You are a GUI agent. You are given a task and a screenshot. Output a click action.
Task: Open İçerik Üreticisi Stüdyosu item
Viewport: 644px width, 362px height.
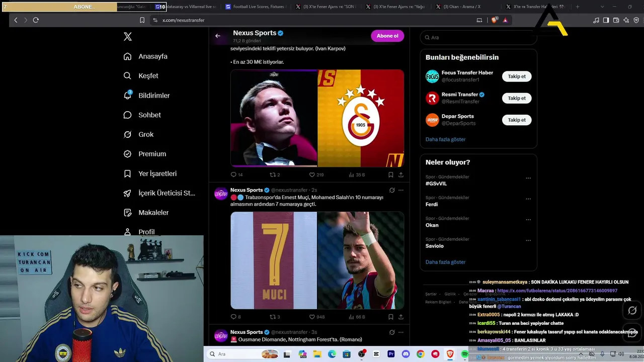coord(159,193)
